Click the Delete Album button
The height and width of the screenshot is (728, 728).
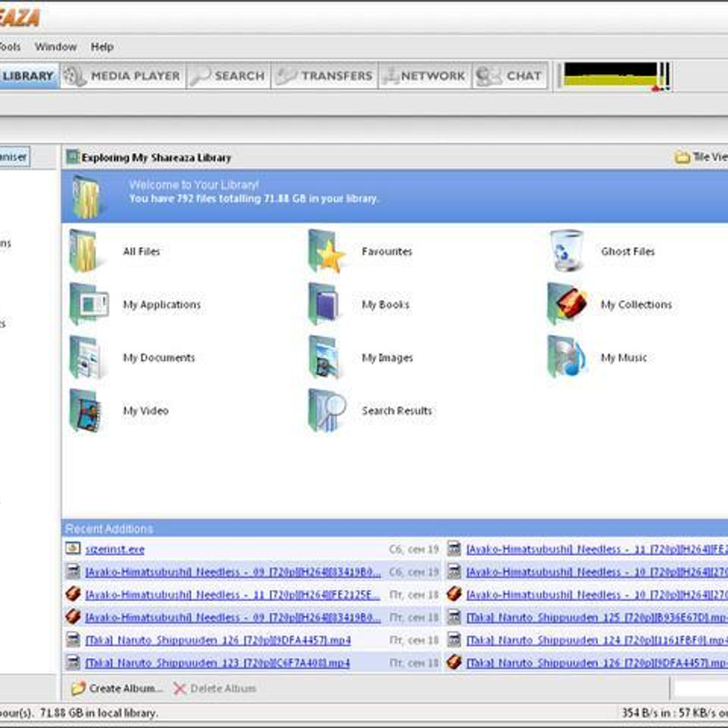pyautogui.click(x=215, y=688)
